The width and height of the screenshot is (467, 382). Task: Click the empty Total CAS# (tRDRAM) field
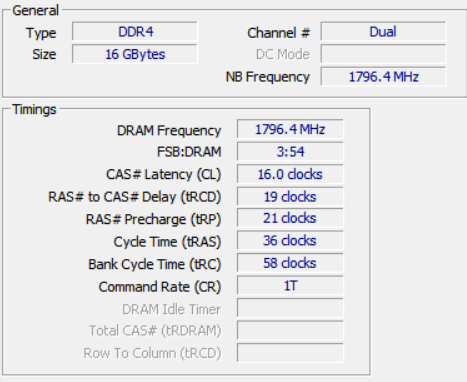tap(290, 330)
